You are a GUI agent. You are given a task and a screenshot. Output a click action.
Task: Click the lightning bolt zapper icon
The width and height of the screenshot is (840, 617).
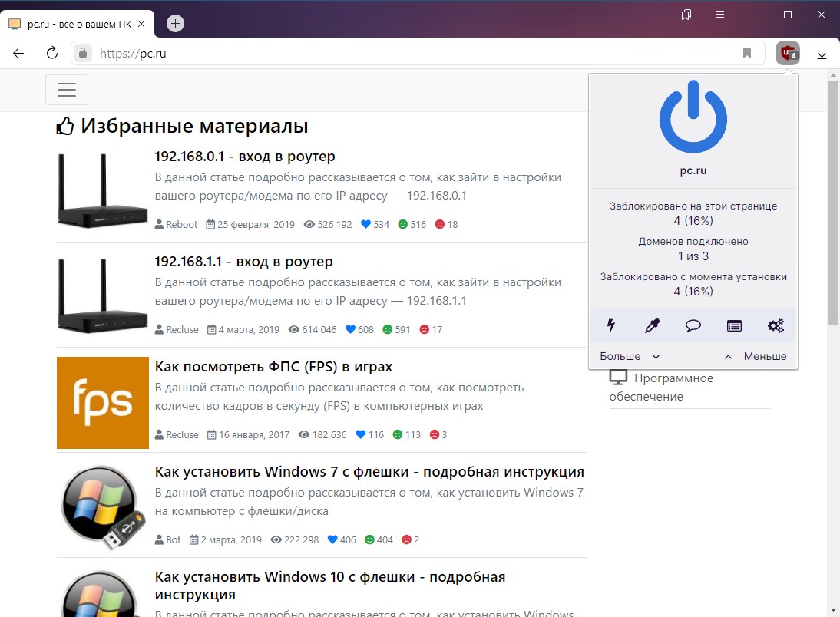click(611, 325)
